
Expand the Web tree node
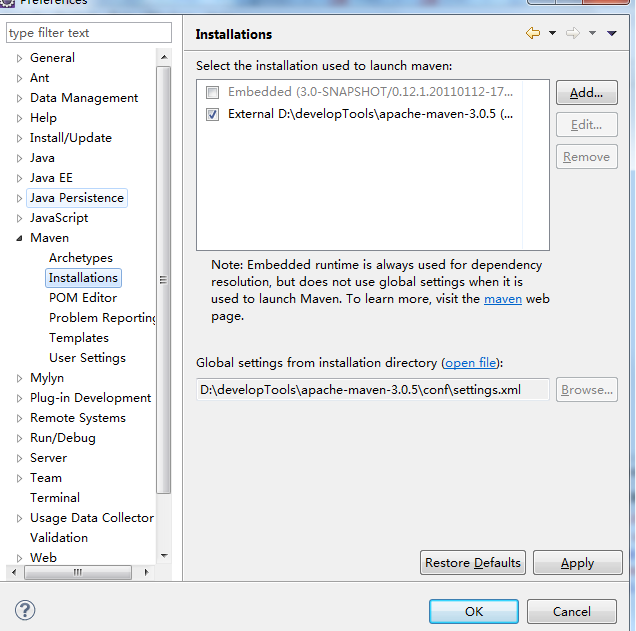click(19, 558)
